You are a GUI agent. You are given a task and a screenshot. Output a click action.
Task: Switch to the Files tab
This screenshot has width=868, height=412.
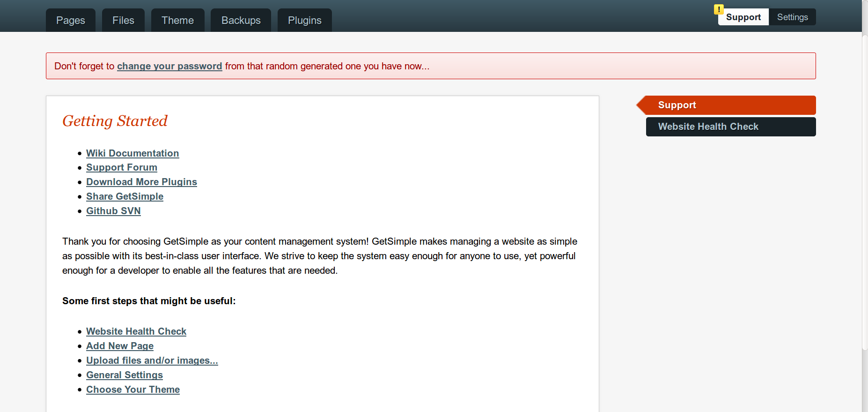(123, 20)
